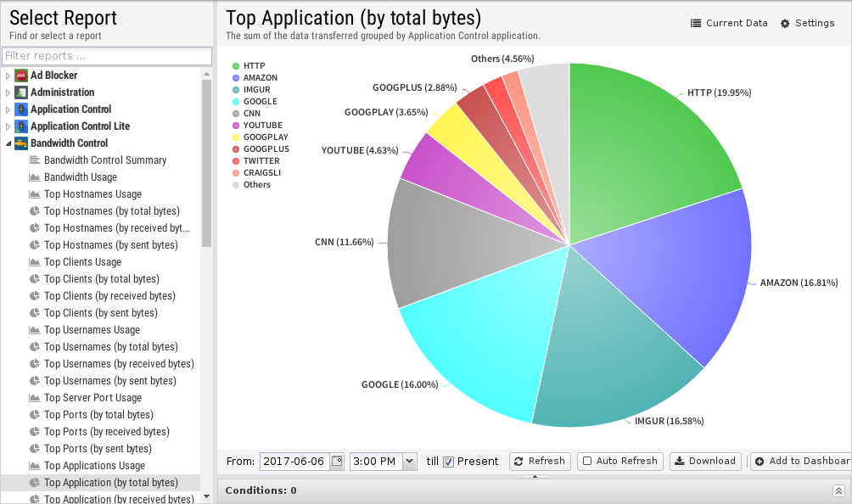Click the Application Control Lite icon
Viewport: 852px width, 504px height.
[21, 126]
